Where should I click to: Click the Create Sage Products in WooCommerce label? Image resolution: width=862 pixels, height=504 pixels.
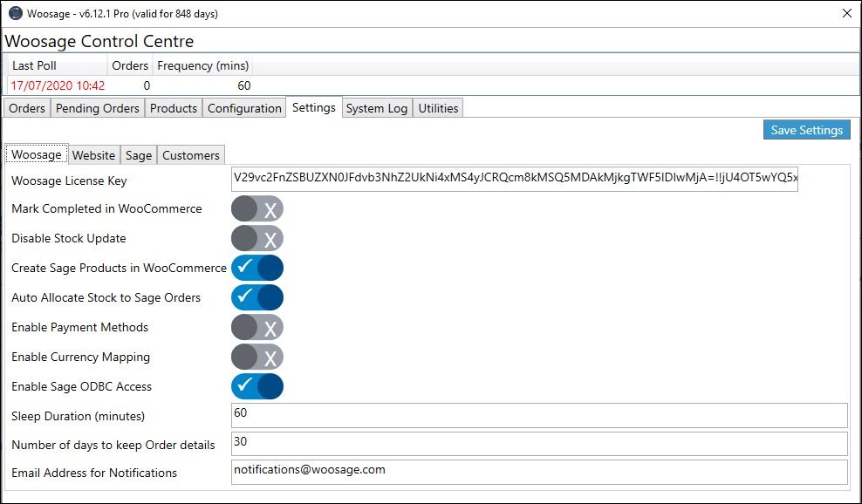pos(120,269)
